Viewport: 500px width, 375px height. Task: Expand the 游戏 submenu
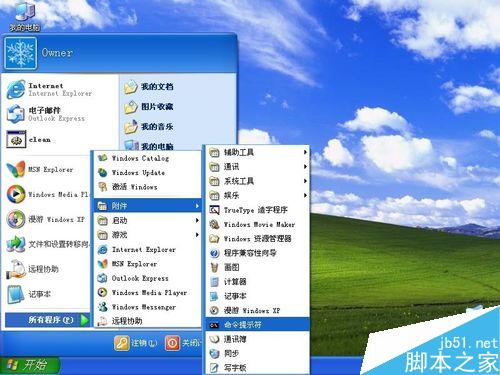148,235
